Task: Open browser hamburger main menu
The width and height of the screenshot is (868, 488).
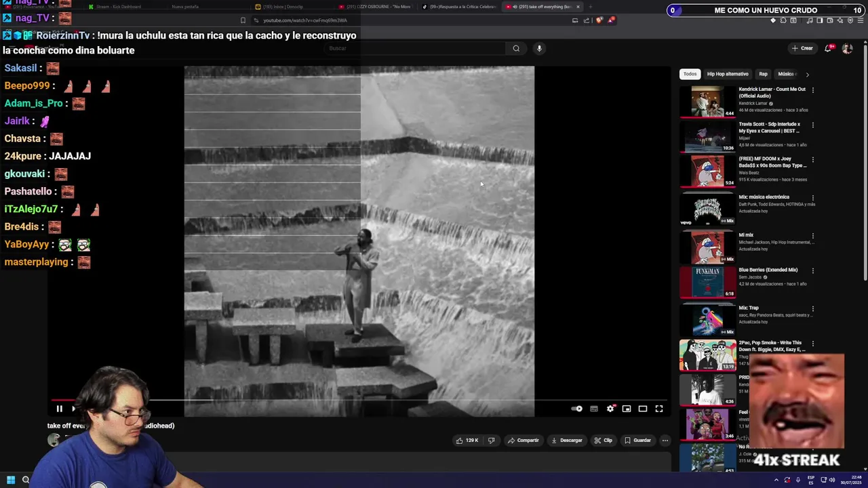Action: (861, 20)
